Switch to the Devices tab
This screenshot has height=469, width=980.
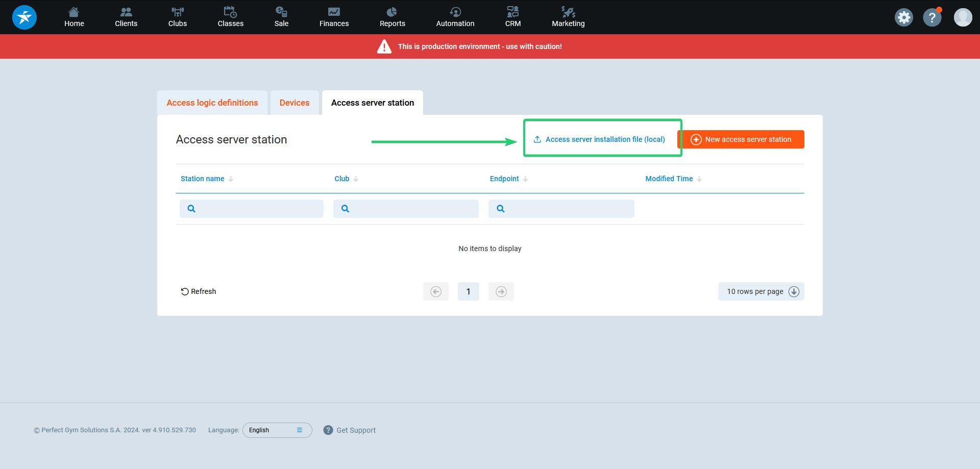tap(295, 103)
